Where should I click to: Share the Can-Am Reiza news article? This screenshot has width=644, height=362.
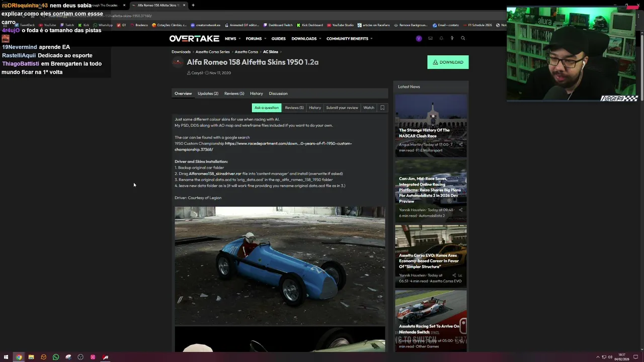click(x=460, y=210)
